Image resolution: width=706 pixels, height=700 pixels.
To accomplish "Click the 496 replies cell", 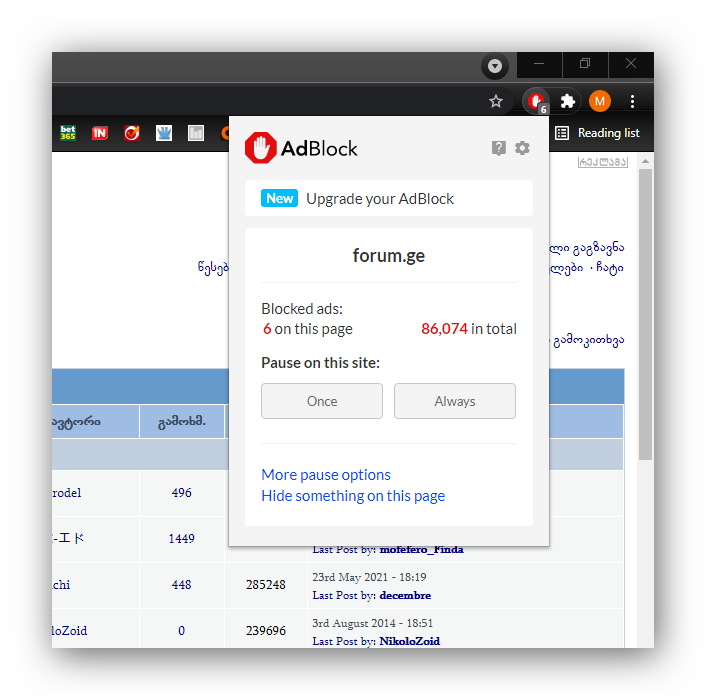I will point(181,493).
